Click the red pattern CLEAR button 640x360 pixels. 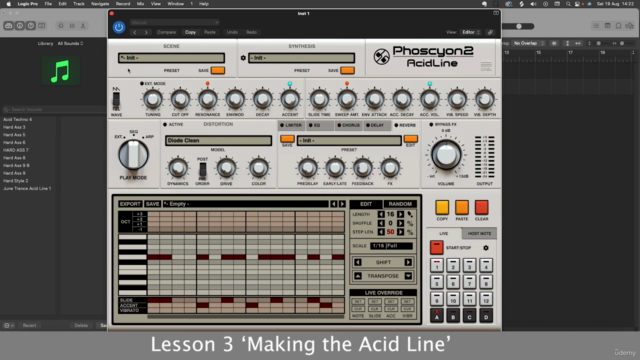[482, 207]
